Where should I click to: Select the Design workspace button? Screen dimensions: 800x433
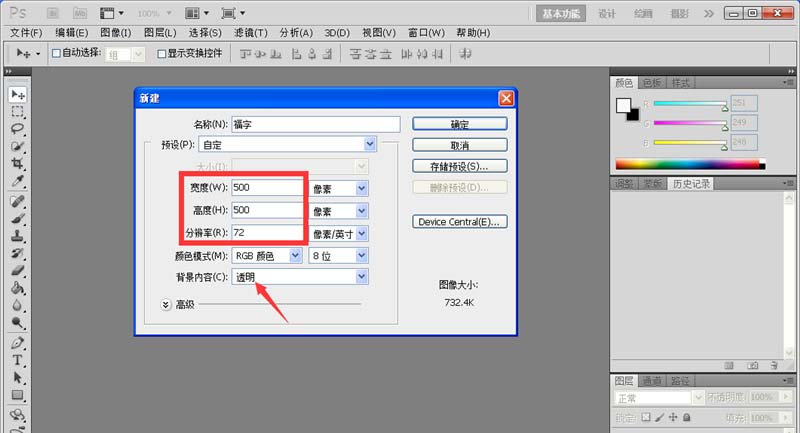coord(607,14)
